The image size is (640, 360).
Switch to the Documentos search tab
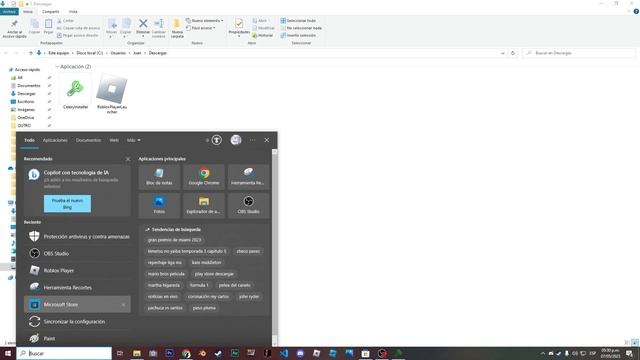pyautogui.click(x=88, y=140)
